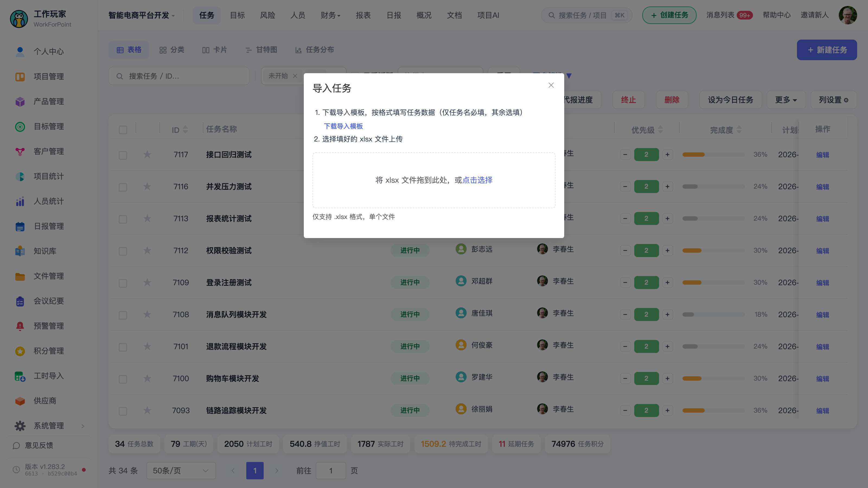The height and width of the screenshot is (488, 868).
Task: Click the 新建任务 button
Action: (x=827, y=50)
